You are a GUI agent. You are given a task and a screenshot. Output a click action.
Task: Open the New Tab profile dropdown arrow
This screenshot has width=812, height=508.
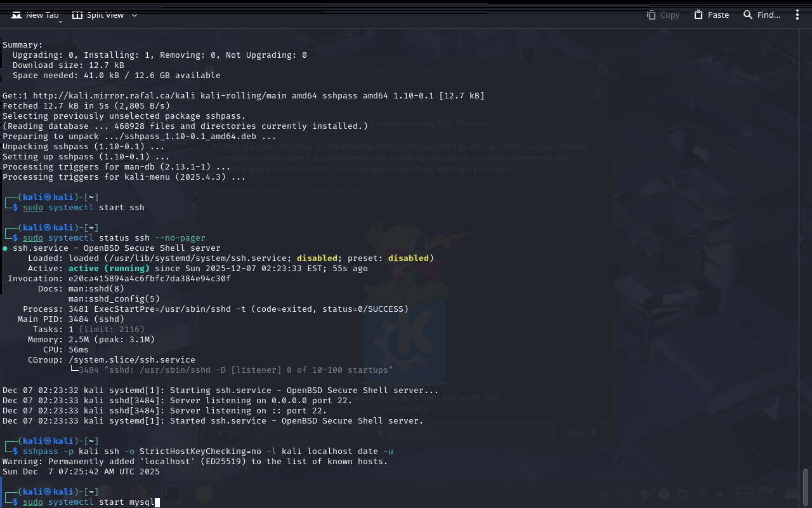pyautogui.click(x=60, y=22)
